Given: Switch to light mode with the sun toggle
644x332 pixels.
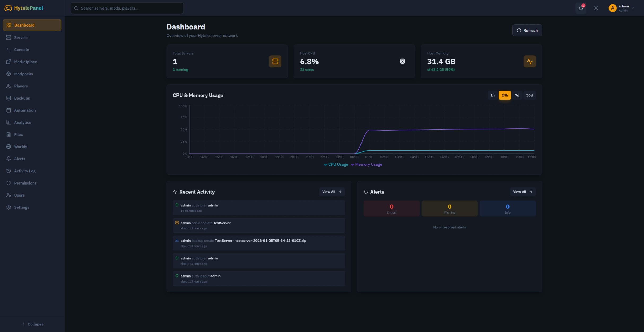Looking at the screenshot, I should point(596,8).
